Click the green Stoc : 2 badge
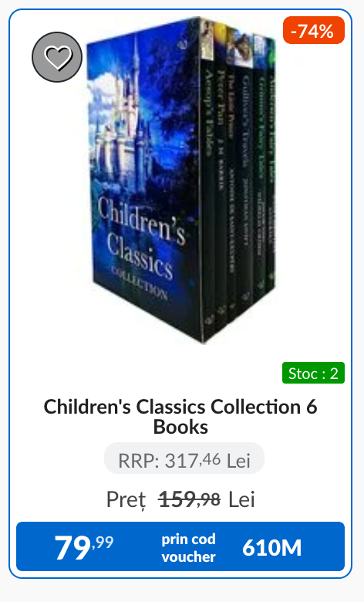364x602 pixels. pos(313,373)
